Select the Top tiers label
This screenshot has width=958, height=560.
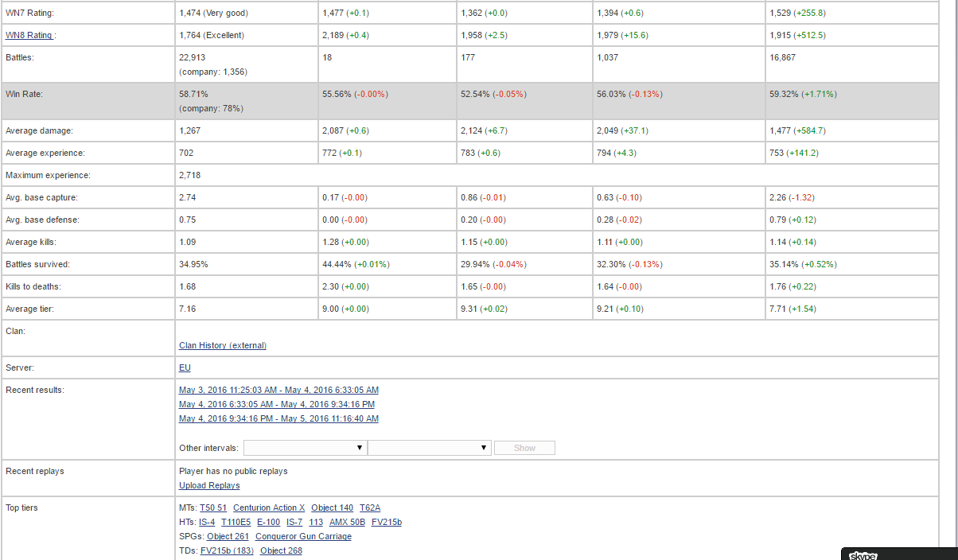(x=21, y=507)
